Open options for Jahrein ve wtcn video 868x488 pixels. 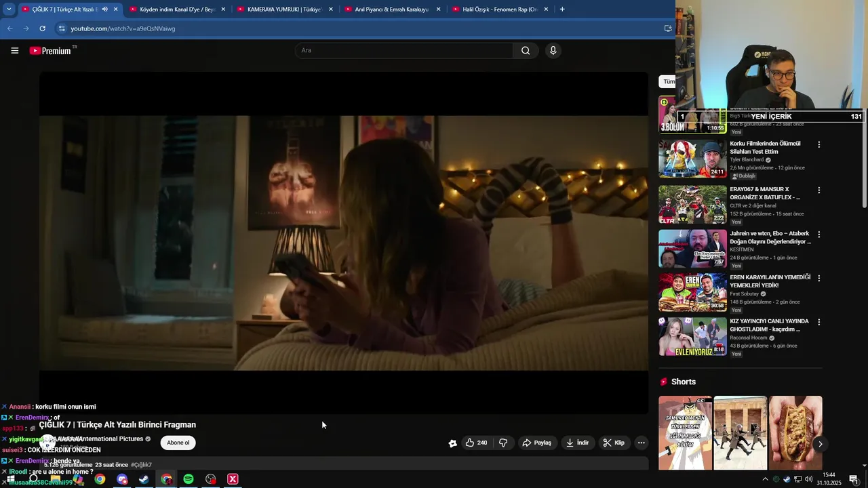[x=818, y=234]
